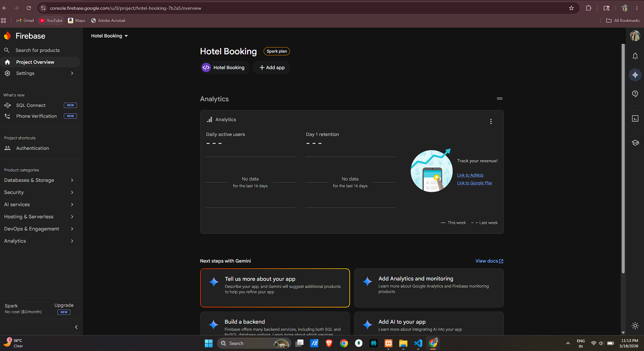Image resolution: width=644 pixels, height=351 pixels.
Task: Open Task View from the taskbar
Action: pyautogui.click(x=299, y=343)
